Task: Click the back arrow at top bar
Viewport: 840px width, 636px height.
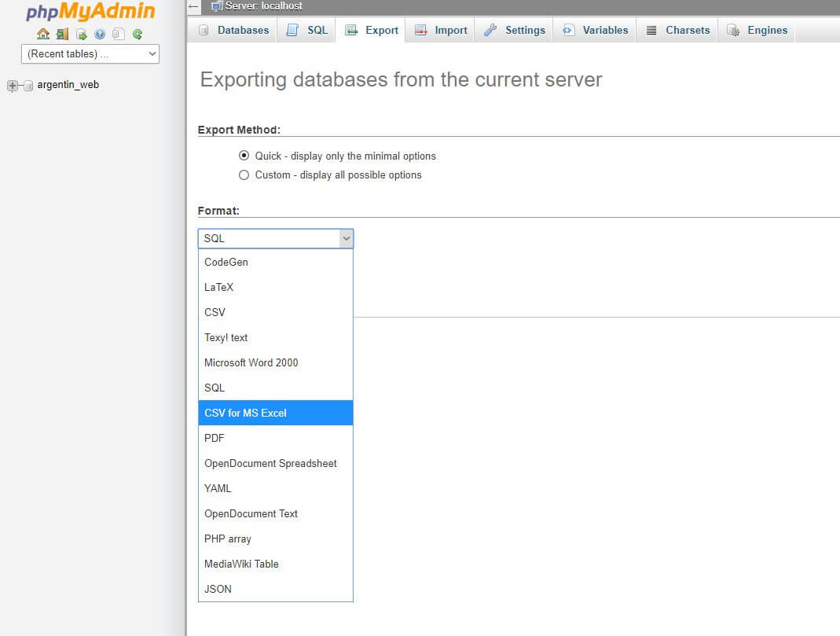Action: pos(193,6)
